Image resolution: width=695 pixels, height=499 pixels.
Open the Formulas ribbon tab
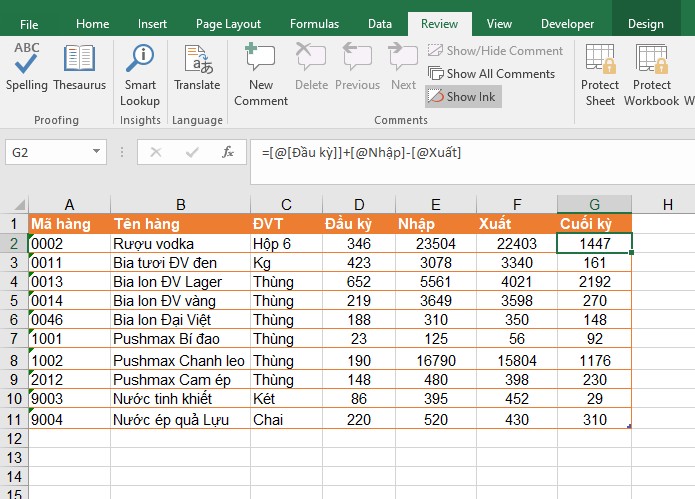314,24
